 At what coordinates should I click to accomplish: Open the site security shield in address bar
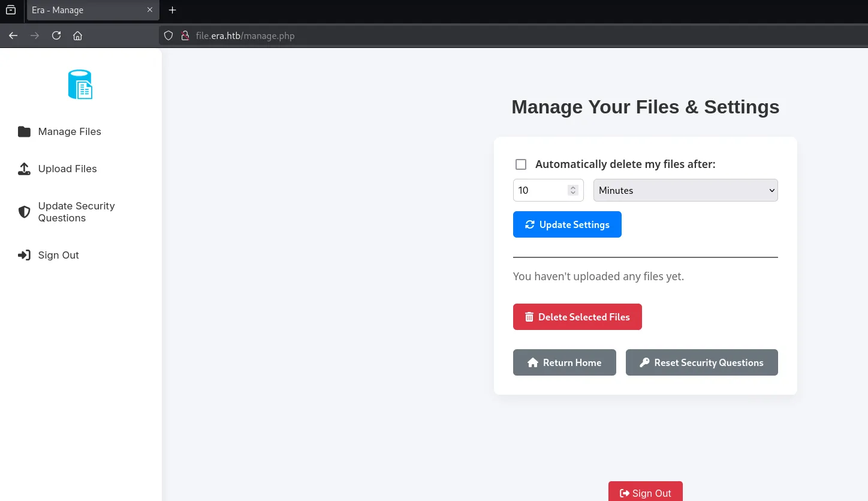point(168,36)
